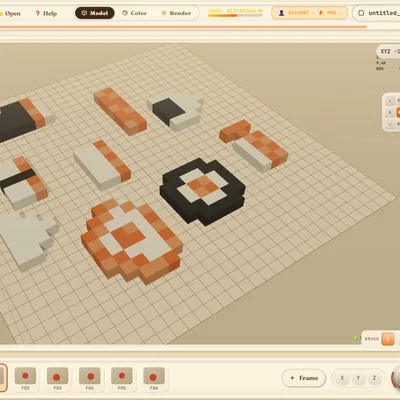The image size is (400, 400).
Task: Switch to the Model tab
Action: tap(95, 13)
